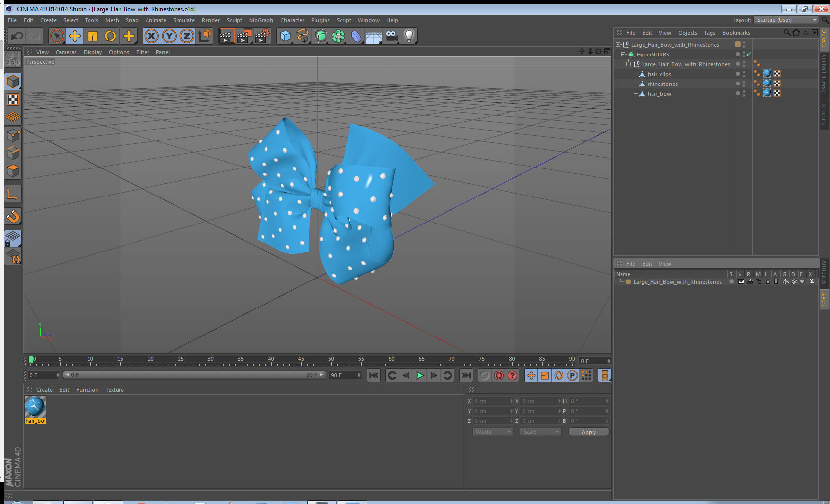This screenshot has height=504, width=830.
Task: Open the Objects manager Tags menu
Action: [710, 33]
